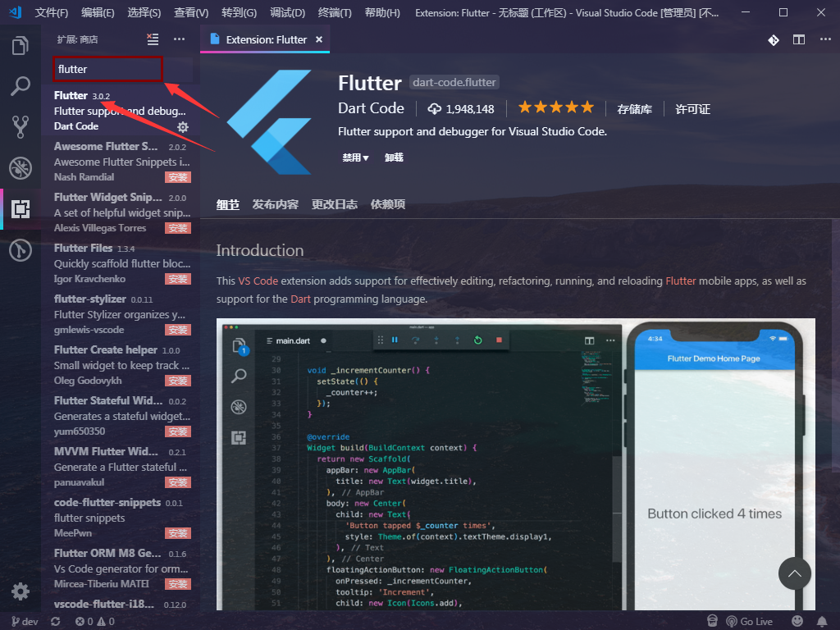This screenshot has width=840, height=630.
Task: Click the 卸载 uninstall button
Action: [x=394, y=157]
